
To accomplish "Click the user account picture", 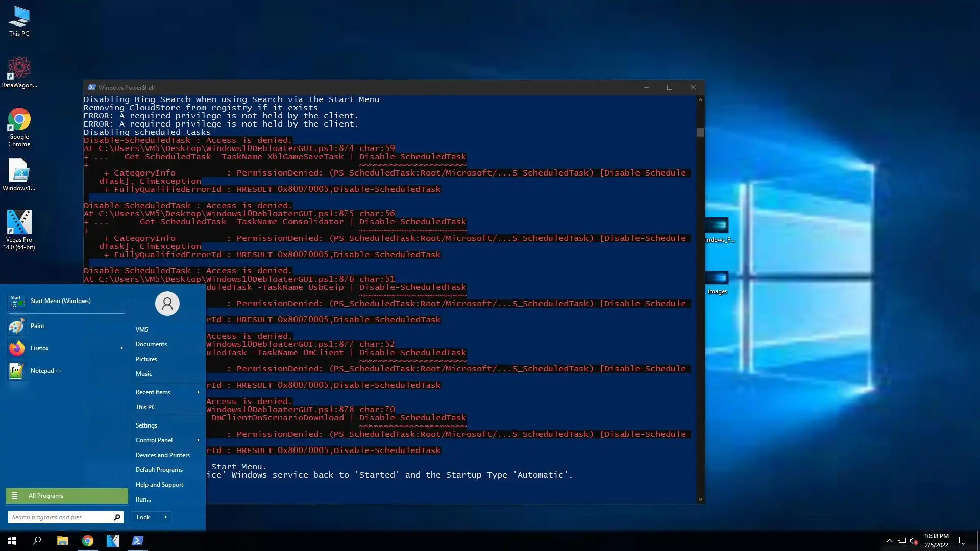I will pyautogui.click(x=167, y=304).
